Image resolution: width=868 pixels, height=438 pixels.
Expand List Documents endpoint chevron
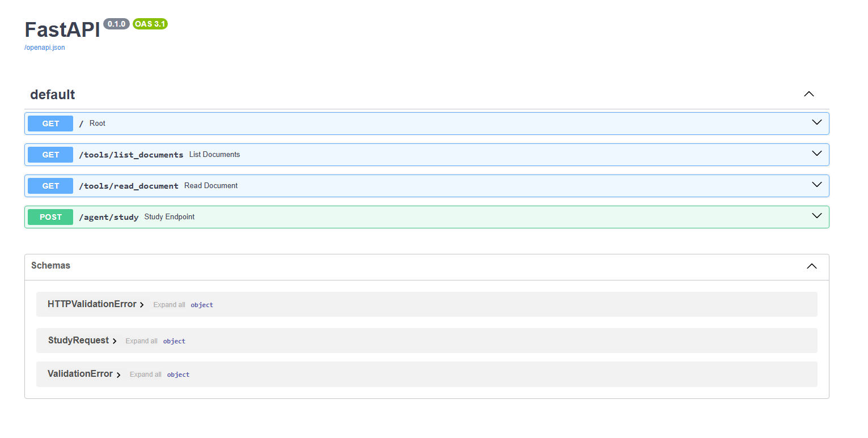click(x=816, y=154)
